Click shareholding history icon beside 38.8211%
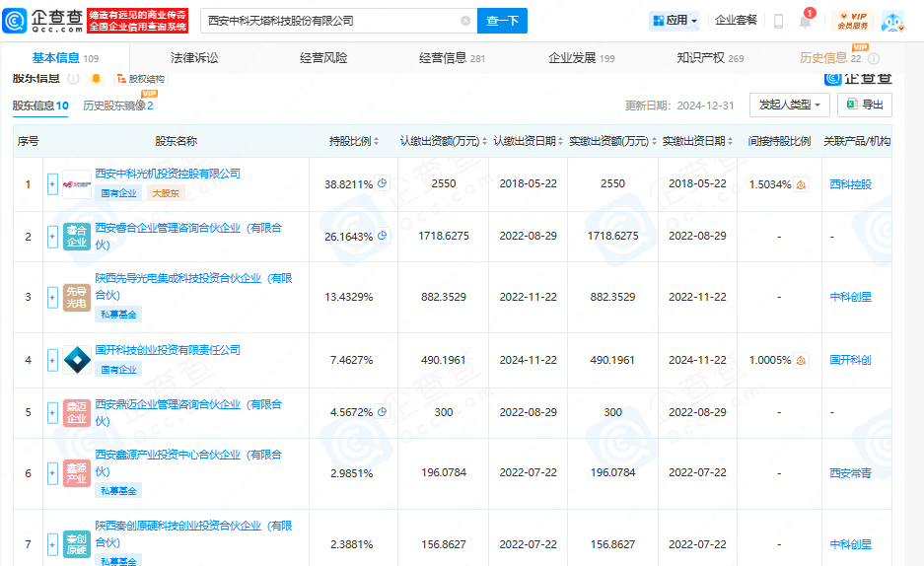 383,183
